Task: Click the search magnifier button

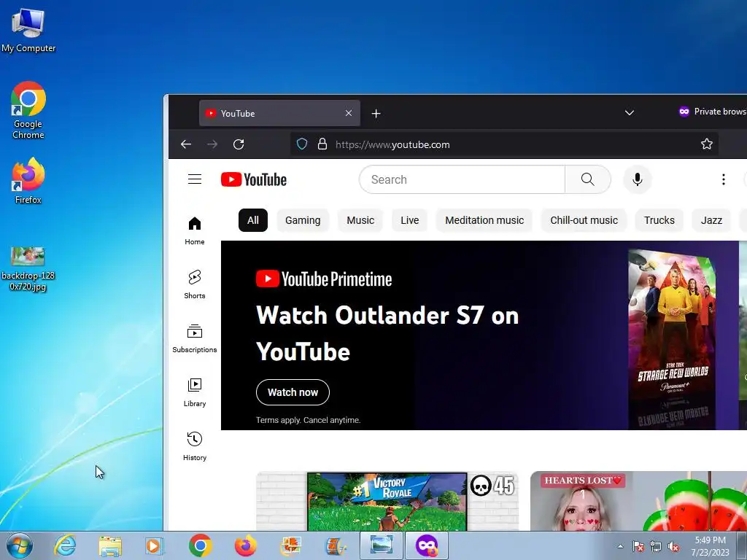Action: 587,179
